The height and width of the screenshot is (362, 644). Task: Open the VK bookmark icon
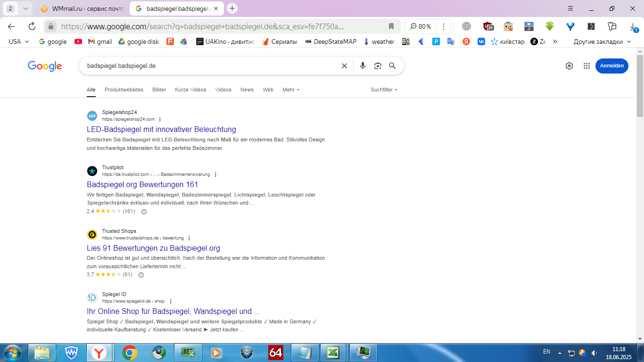[481, 41]
